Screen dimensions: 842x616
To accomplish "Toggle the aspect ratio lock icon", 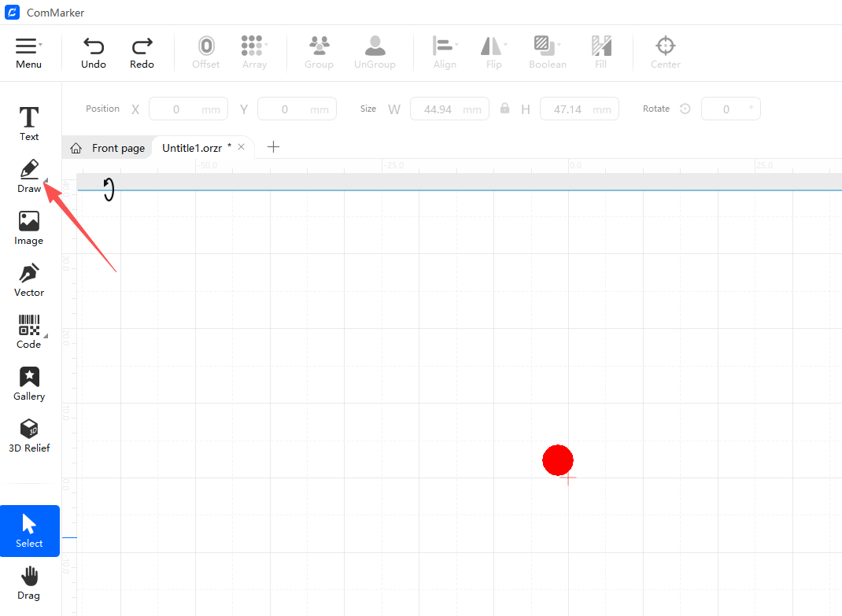I will (x=505, y=109).
